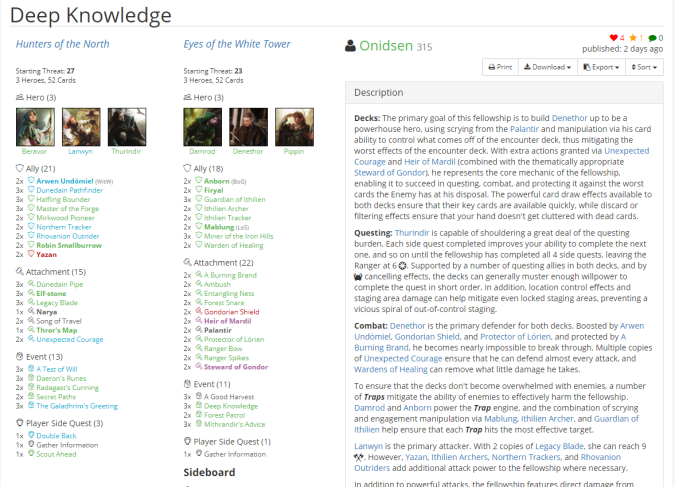Image resolution: width=675 pixels, height=487 pixels.
Task: Click Protector of Lórien link in Combat paragraph
Action: point(515,337)
